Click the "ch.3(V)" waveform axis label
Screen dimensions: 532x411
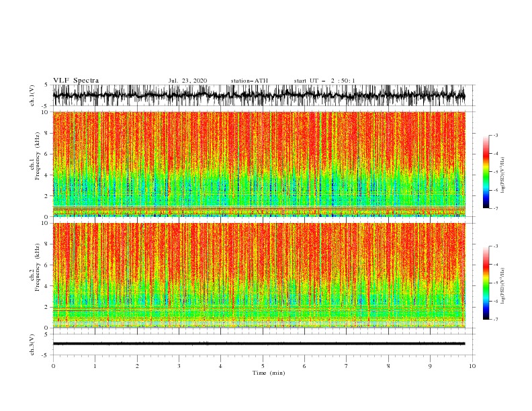coord(32,345)
